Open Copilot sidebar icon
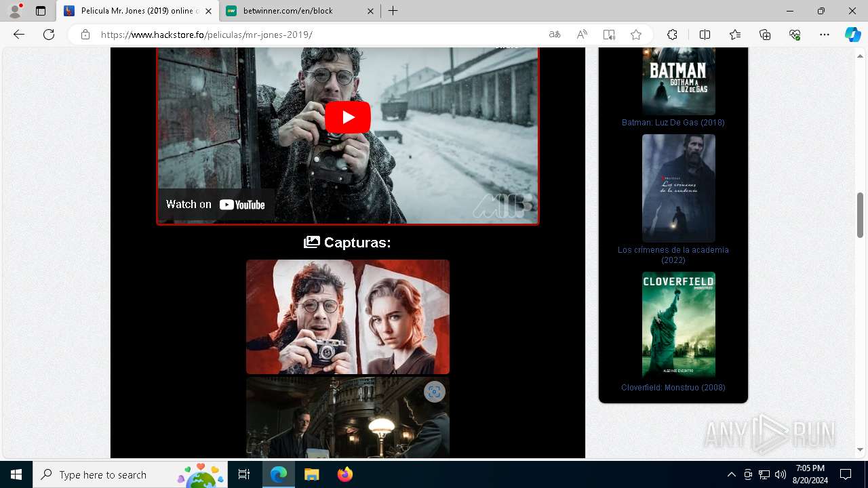 pyautogui.click(x=852, y=35)
